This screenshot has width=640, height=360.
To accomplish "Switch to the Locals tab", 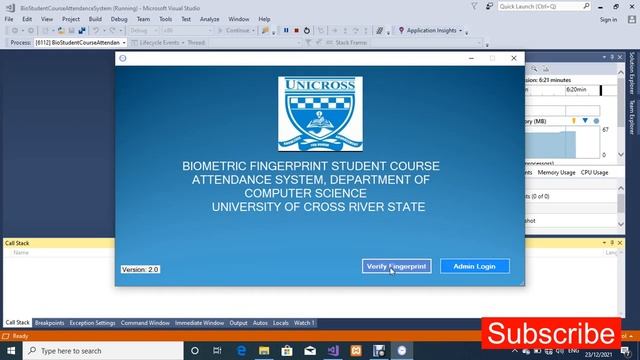I will pyautogui.click(x=280, y=323).
